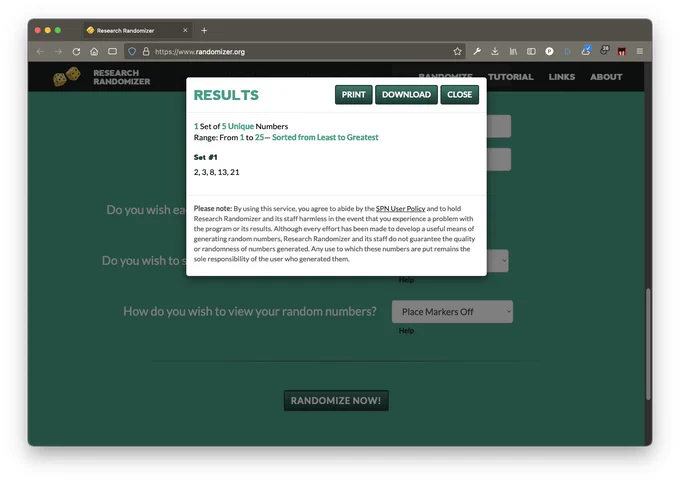Screen dimensions: 680x483
Task: Click the browser back arrow
Action: click(40, 52)
